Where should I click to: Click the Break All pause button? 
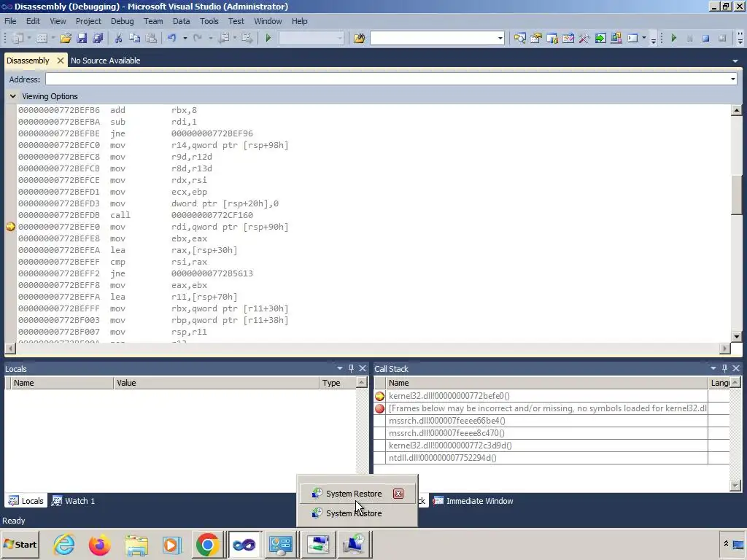tap(689, 39)
